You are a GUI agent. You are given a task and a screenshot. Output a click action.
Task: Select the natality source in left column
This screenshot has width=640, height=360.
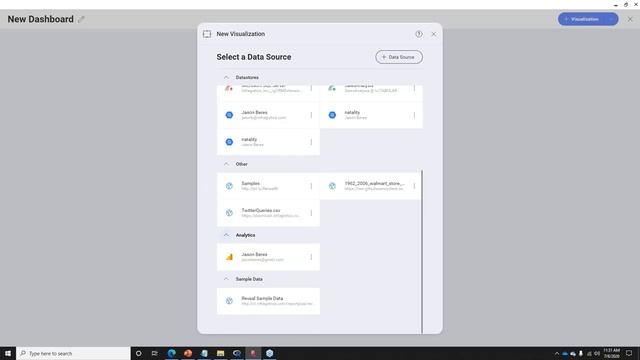[x=268, y=142]
